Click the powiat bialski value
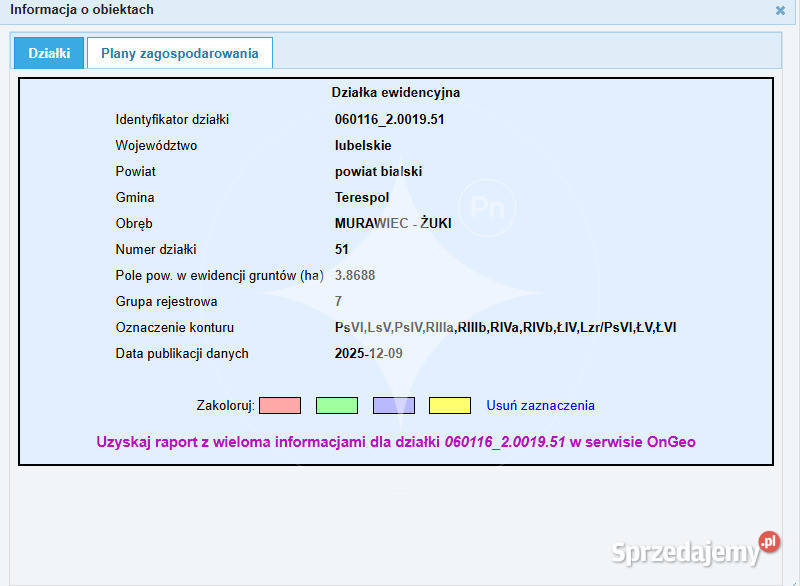The image size is (800, 586). pyautogui.click(x=378, y=172)
